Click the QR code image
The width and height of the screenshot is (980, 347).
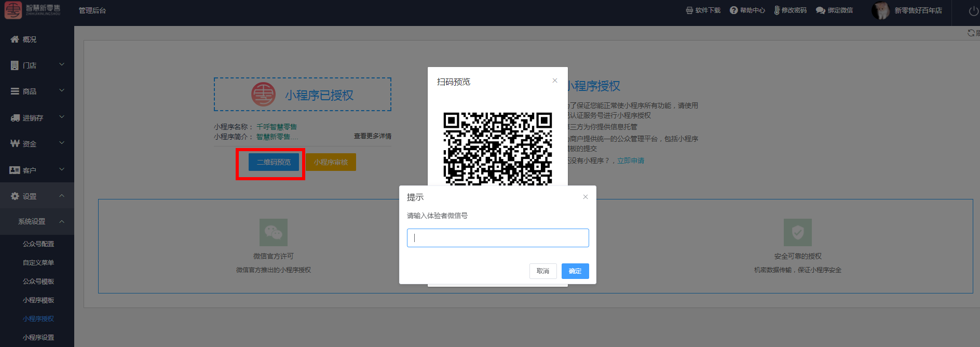pos(498,149)
